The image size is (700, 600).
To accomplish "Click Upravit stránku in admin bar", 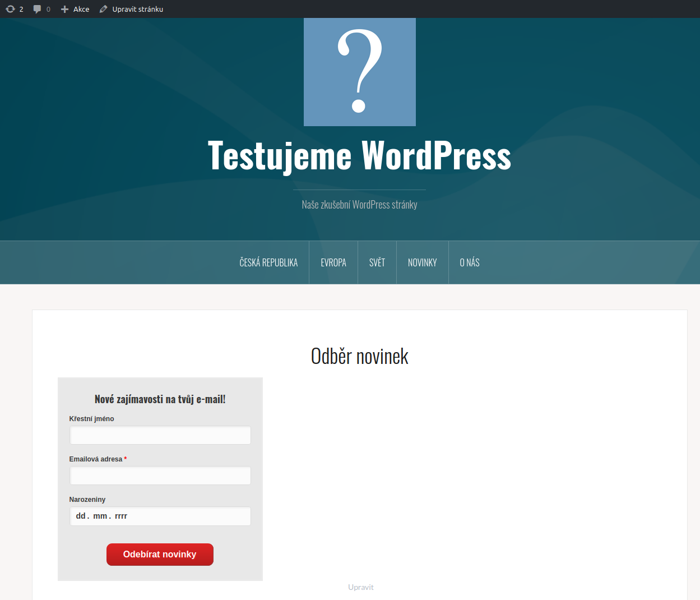I will [x=131, y=9].
